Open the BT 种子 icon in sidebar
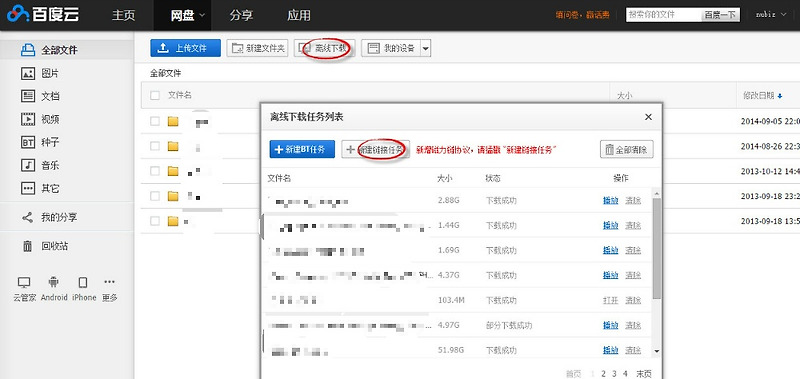 coord(28,142)
